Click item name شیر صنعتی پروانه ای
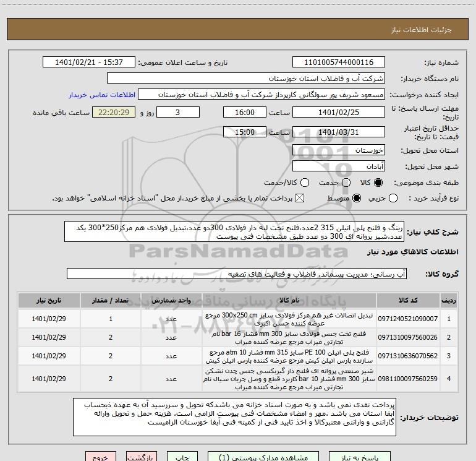 pos(289,379)
